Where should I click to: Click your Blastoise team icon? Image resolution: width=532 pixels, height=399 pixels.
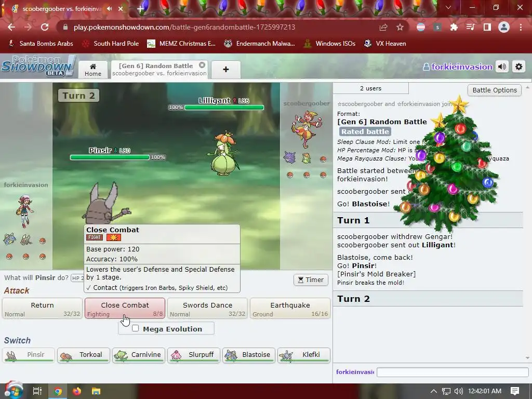(x=9, y=240)
